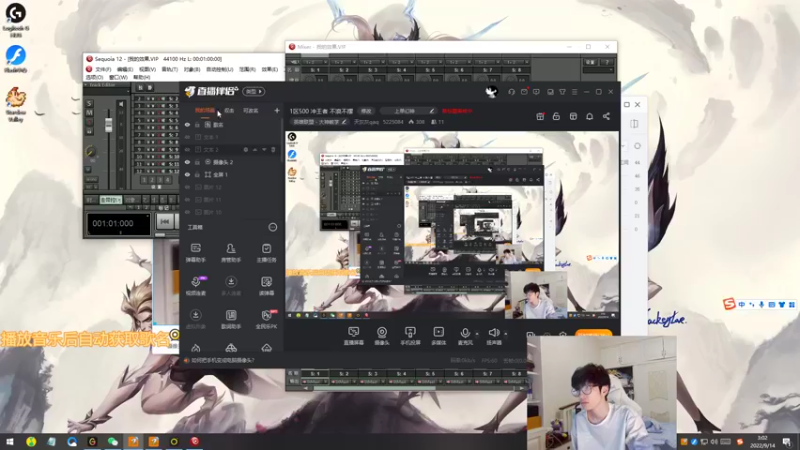Open the 多人连麦 multi-person co-stream tool
The width and height of the screenshot is (800, 450).
click(x=231, y=286)
